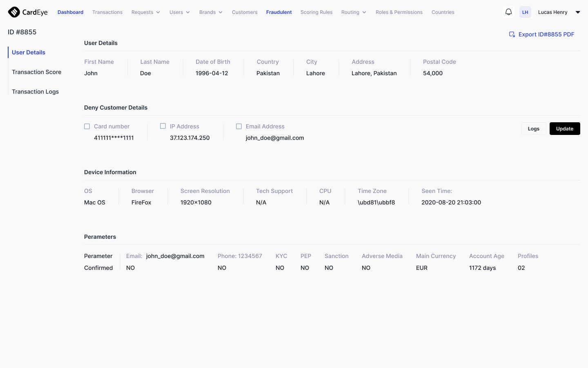Check the IP Address checkbox

coord(163,126)
